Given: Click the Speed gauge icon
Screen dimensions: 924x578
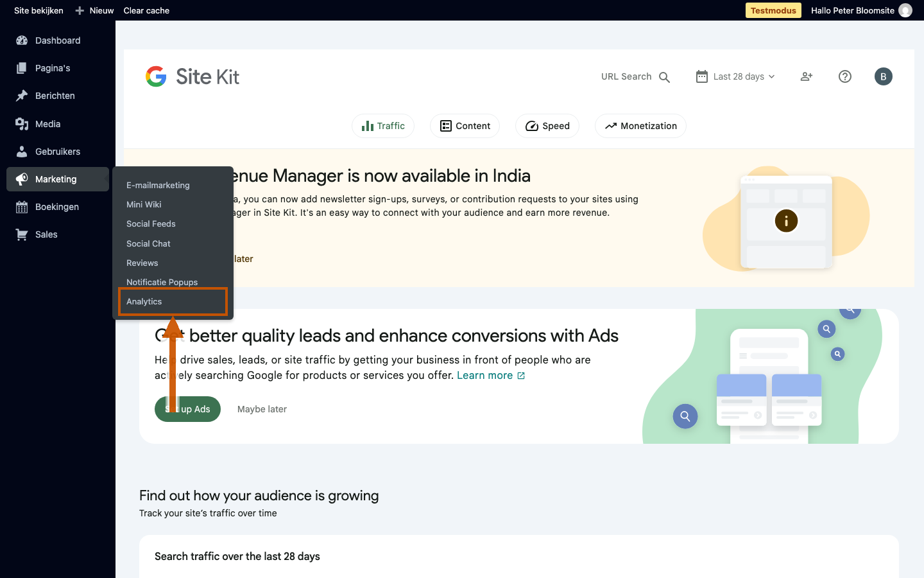Looking at the screenshot, I should (532, 126).
